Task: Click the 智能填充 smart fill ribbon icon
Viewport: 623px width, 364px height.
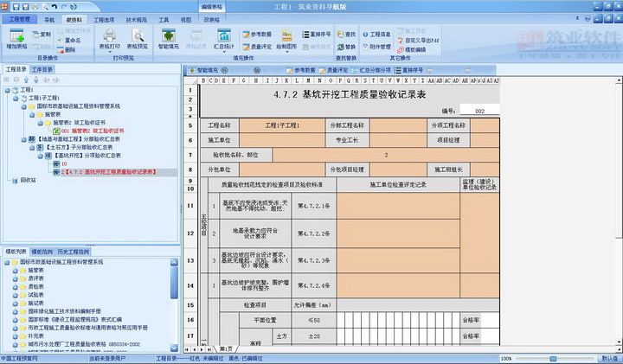Action: pos(169,37)
